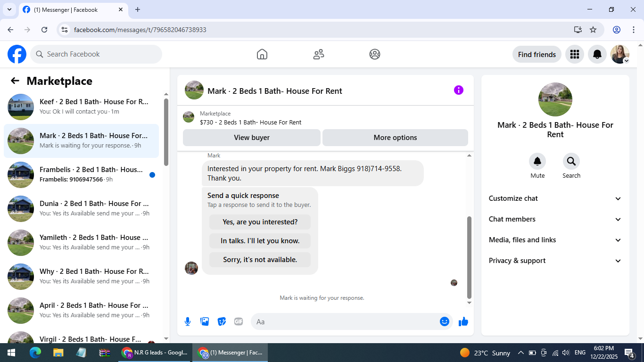Screen dimensions: 644x362
Task: Open the Groups icon in top navigation
Action: (375, 54)
